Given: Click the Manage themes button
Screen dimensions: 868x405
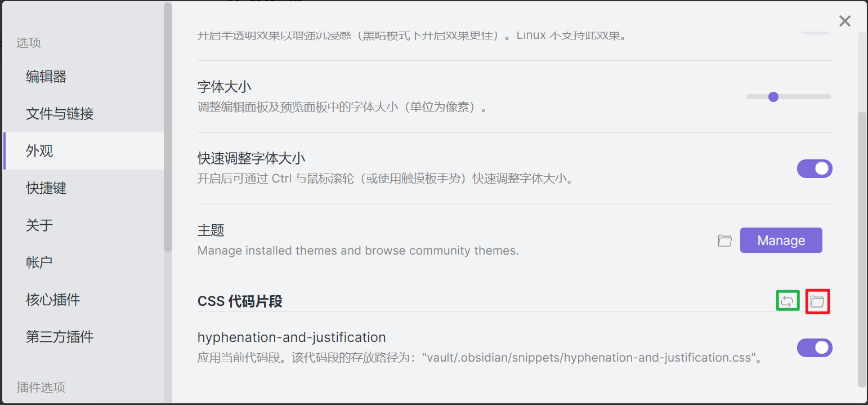Looking at the screenshot, I should (x=781, y=240).
